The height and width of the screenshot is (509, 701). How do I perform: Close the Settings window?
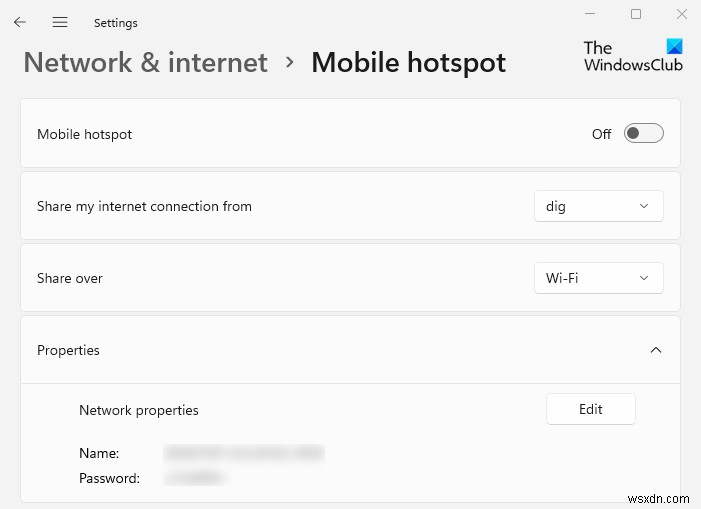click(682, 14)
